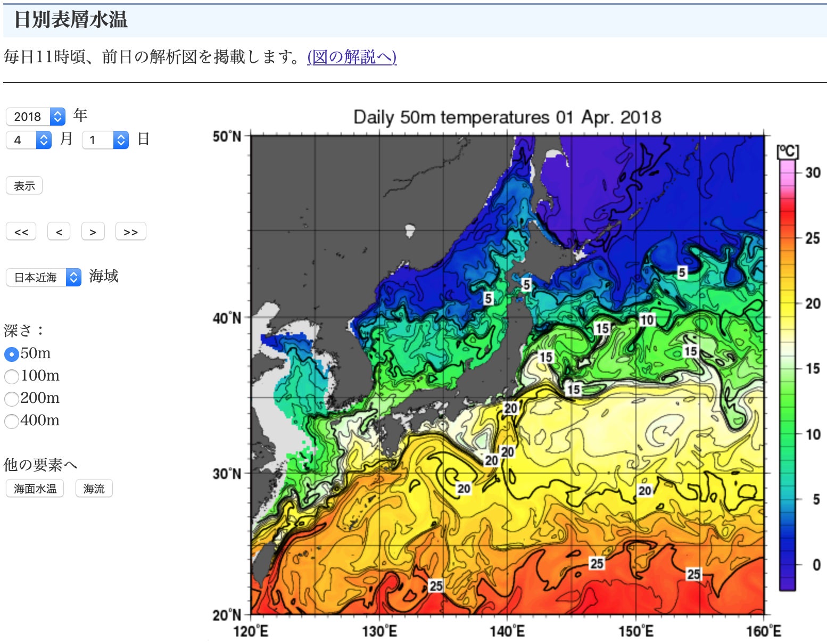Viewport: 827px width, 644px height.
Task: Select the 100m depth option
Action: pos(11,377)
